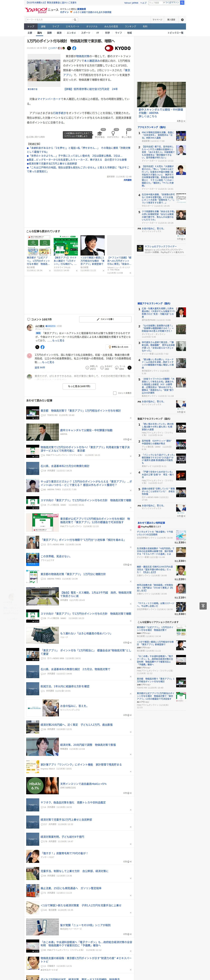Open the 大分市大規模火災 emergency donation banner
Viewport: 210px width, 980px height.
pyautogui.click(x=51, y=3)
